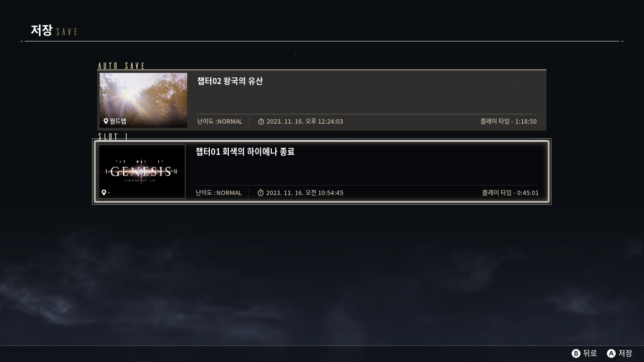Screen dimensions: 644x362
Task: Click the location pin icon in Slot 1
Action: (104, 193)
